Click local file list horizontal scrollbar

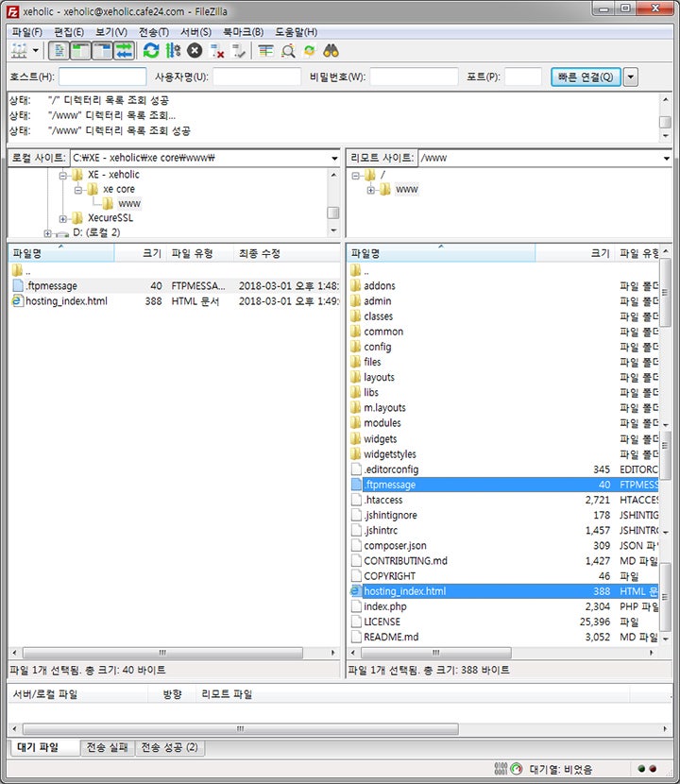pyautogui.click(x=163, y=653)
